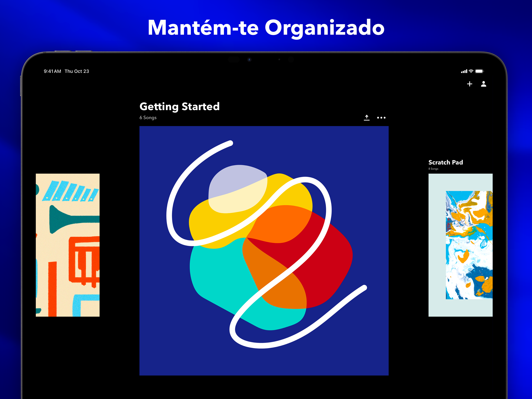Viewport: 532px width, 399px height.
Task: Tap the battery indicator icon
Action: (x=479, y=71)
